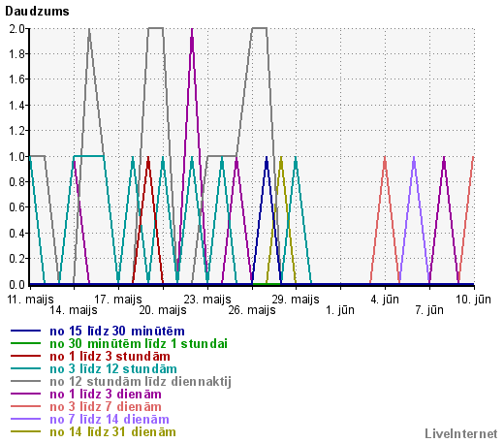The width and height of the screenshot is (504, 443).
Task: Click the 'no 14 līdz 31 dienām' legend text
Action: click(x=112, y=432)
